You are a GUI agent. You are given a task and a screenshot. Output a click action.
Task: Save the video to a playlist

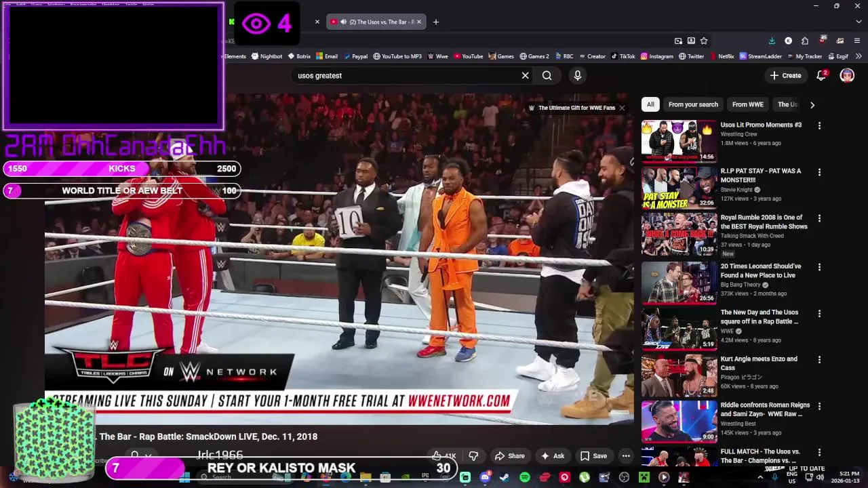[x=593, y=456]
